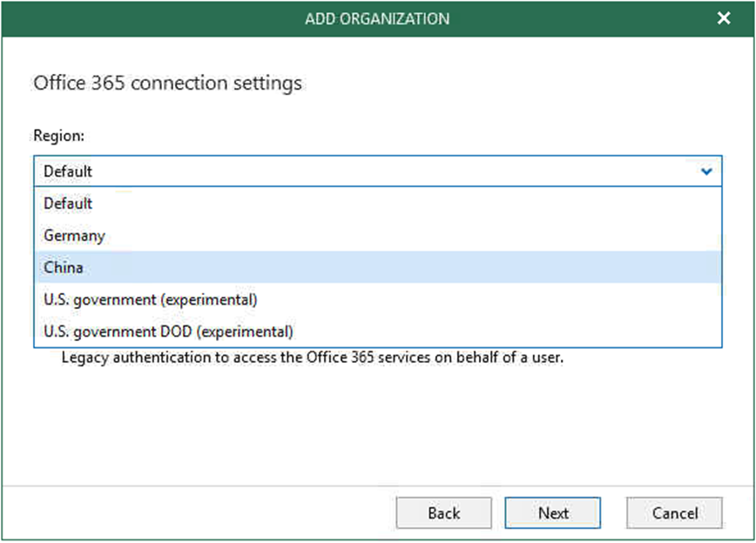Pick U.S. government (experimental) region
Image resolution: width=756 pixels, height=543 pixels.
pos(378,299)
